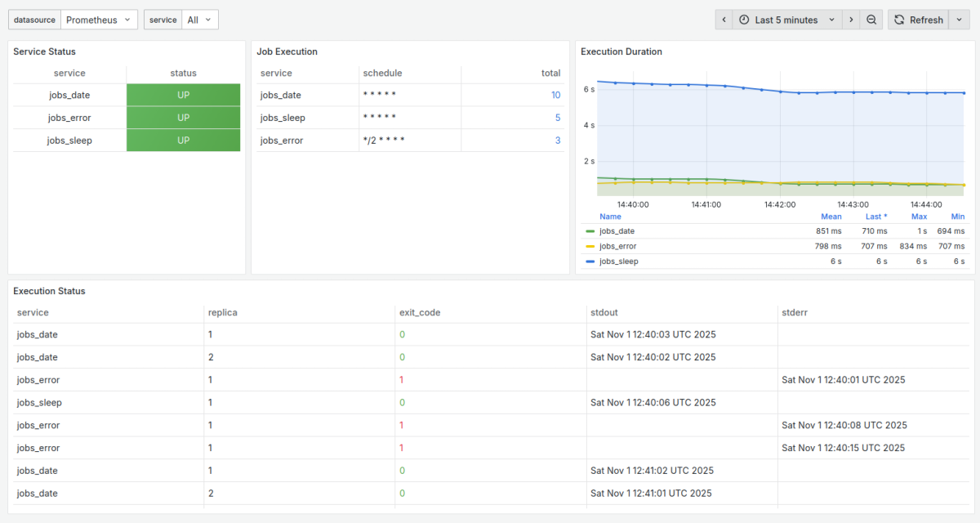Toggle jobs_error series in chart legend
Screen dimensions: 980x523
pos(617,246)
